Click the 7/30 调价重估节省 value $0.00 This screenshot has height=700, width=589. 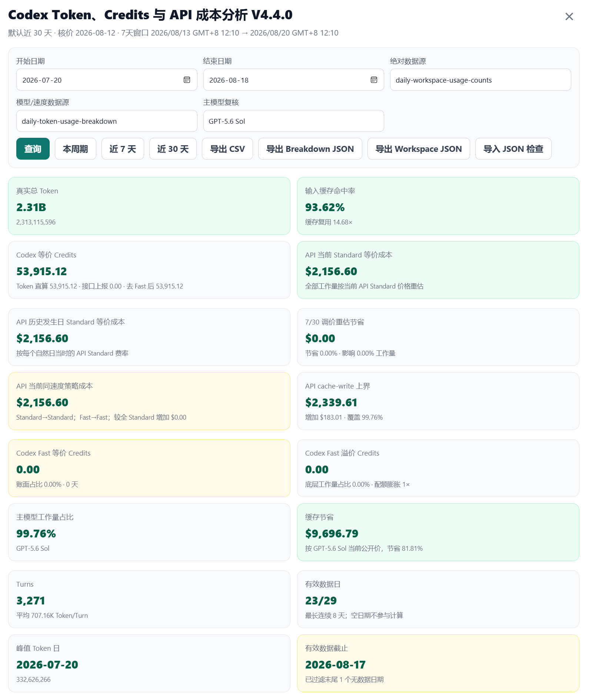click(x=320, y=339)
